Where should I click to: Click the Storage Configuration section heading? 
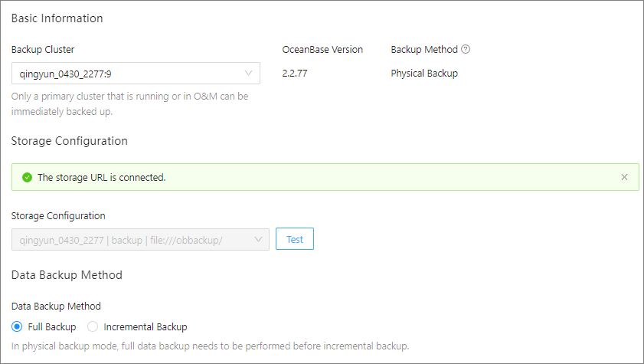click(69, 141)
